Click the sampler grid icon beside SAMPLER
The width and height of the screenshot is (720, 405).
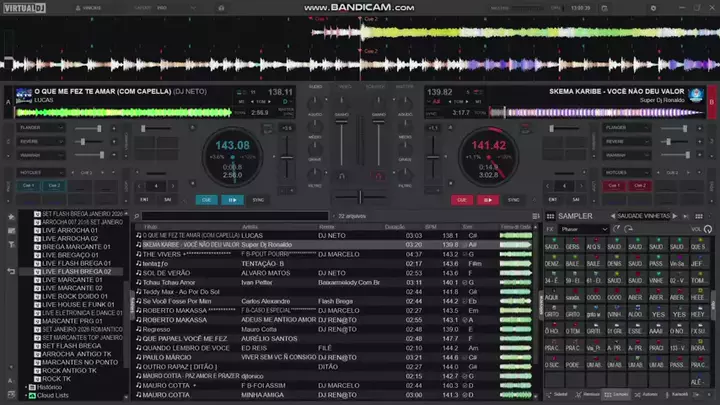click(549, 216)
